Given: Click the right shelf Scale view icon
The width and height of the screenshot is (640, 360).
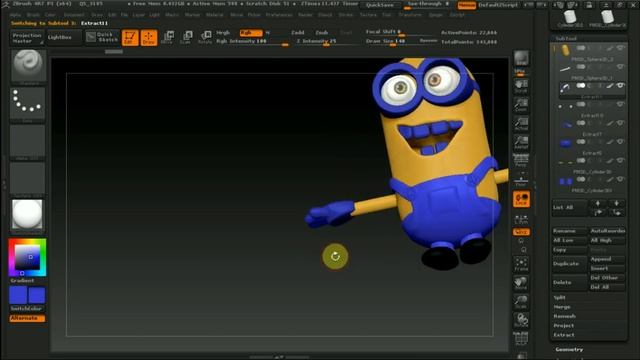Looking at the screenshot, I should click(521, 302).
